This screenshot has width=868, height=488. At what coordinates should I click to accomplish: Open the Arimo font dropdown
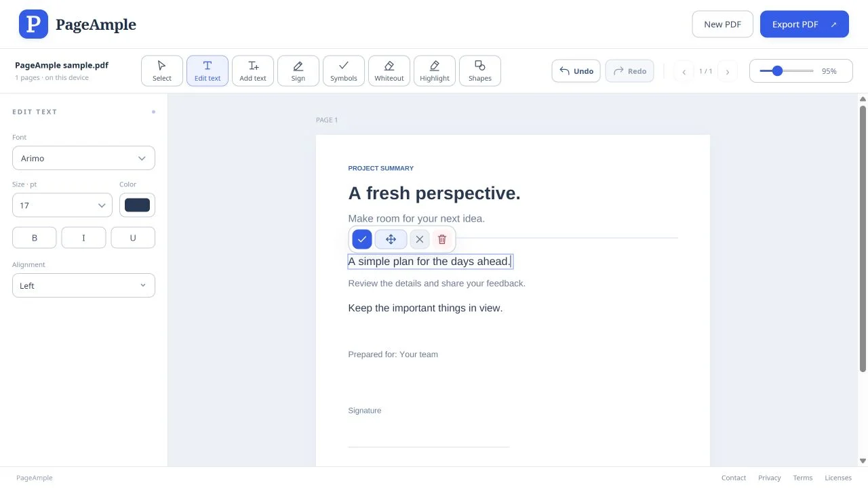coord(83,158)
